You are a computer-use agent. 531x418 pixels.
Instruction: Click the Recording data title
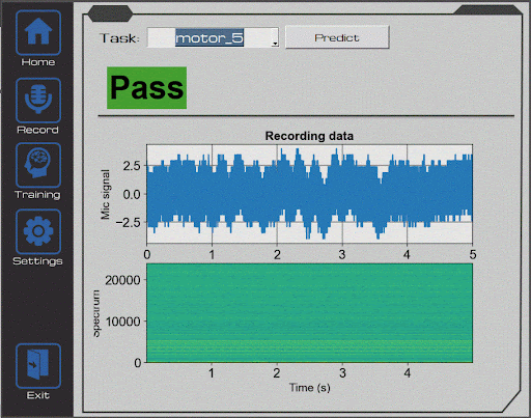coord(309,136)
